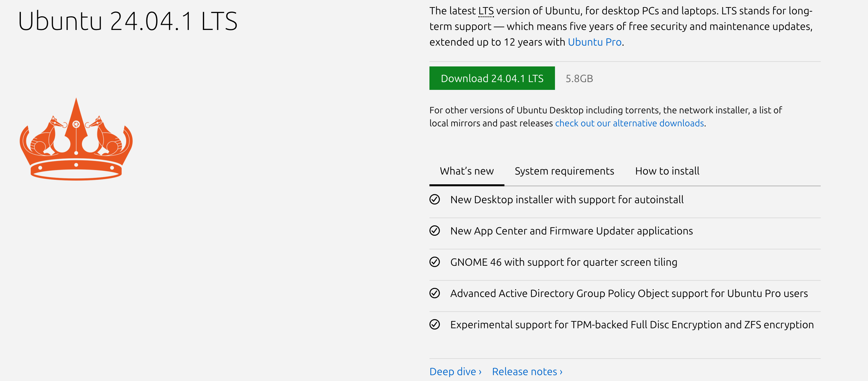Switch to the System requirements tab
Screen dimensions: 868x381
click(564, 171)
